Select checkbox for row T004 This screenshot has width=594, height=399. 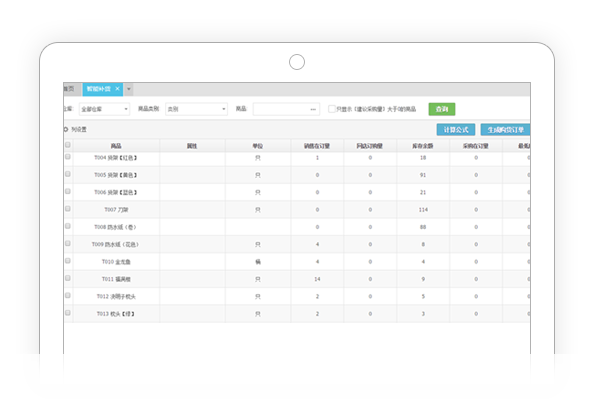click(x=68, y=157)
